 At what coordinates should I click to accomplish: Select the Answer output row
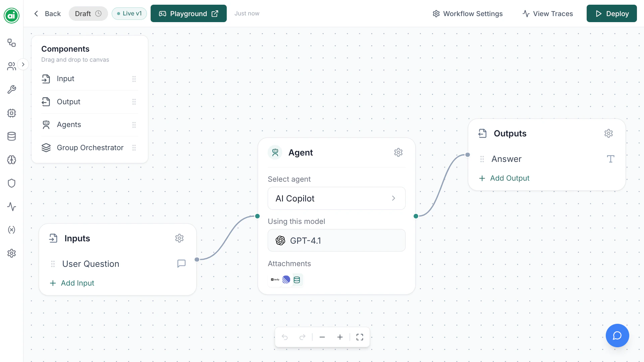[x=547, y=159]
